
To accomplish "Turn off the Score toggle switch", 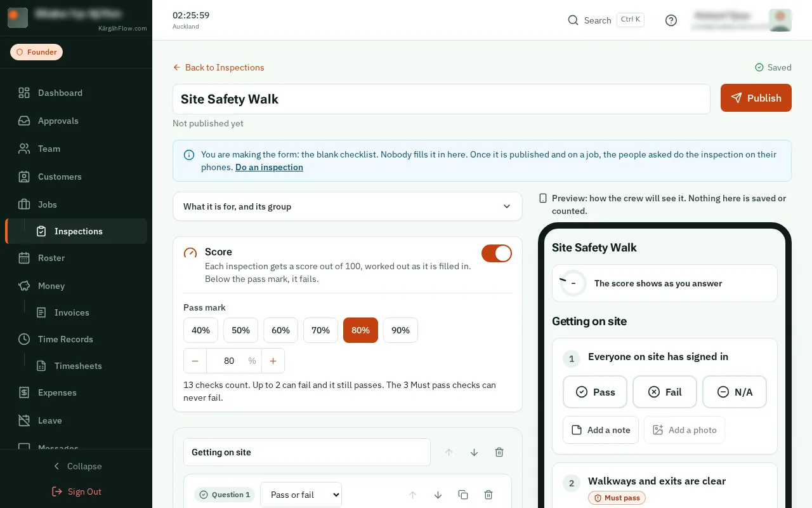I will coord(497,253).
